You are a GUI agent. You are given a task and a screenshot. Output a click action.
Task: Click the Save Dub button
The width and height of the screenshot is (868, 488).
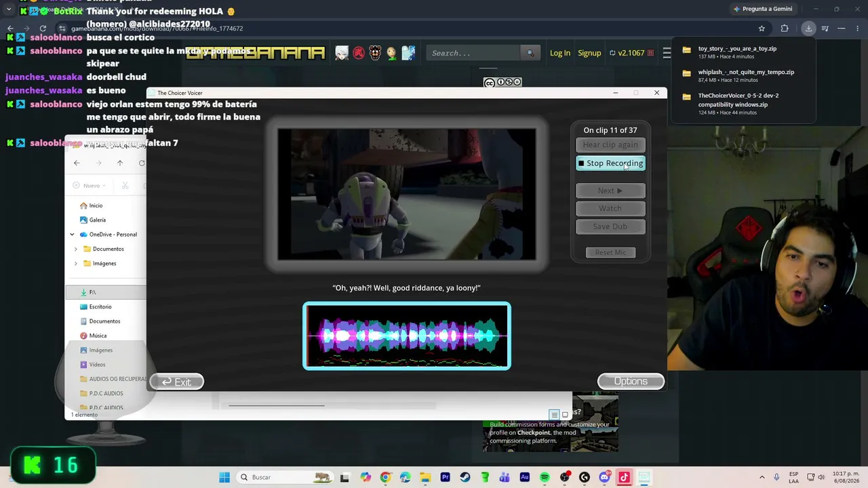click(x=610, y=226)
